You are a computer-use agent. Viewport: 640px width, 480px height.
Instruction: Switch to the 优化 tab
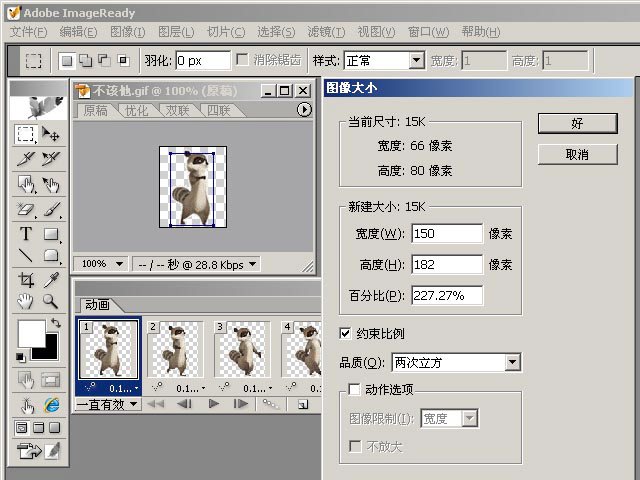coord(136,110)
